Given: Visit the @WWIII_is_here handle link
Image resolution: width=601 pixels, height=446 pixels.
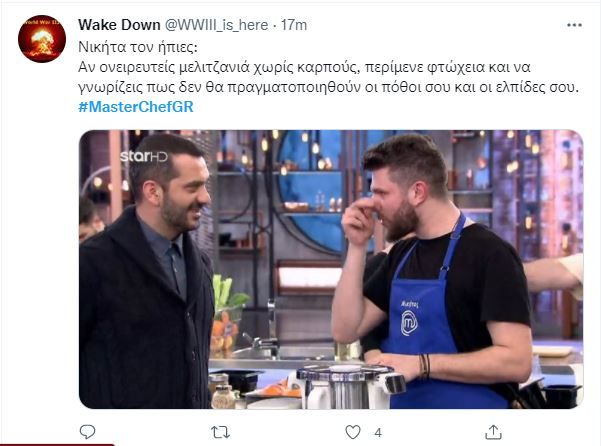Looking at the screenshot, I should (216, 25).
